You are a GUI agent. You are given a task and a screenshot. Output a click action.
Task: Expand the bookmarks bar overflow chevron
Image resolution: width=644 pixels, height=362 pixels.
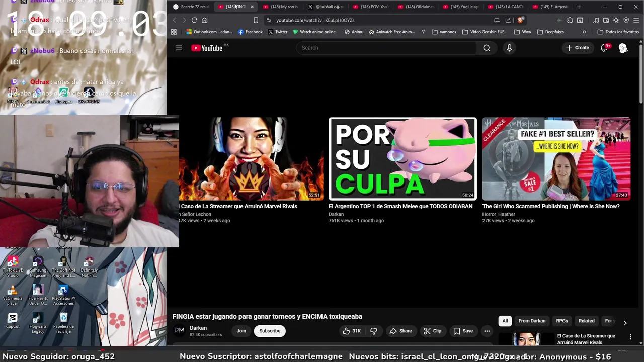(584, 32)
